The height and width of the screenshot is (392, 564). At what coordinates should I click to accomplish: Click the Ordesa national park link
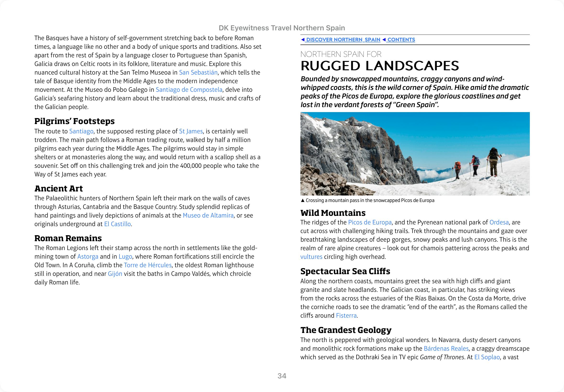pos(499,222)
